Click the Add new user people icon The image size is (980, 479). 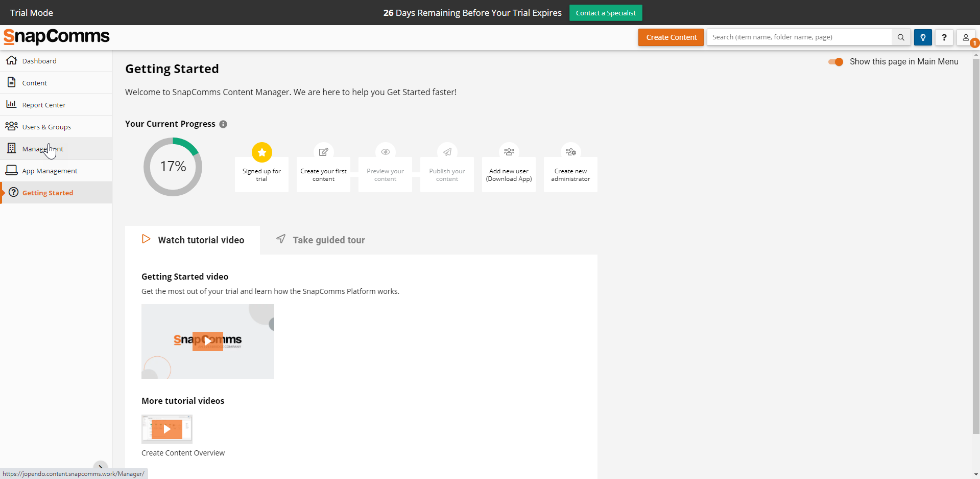[509, 152]
